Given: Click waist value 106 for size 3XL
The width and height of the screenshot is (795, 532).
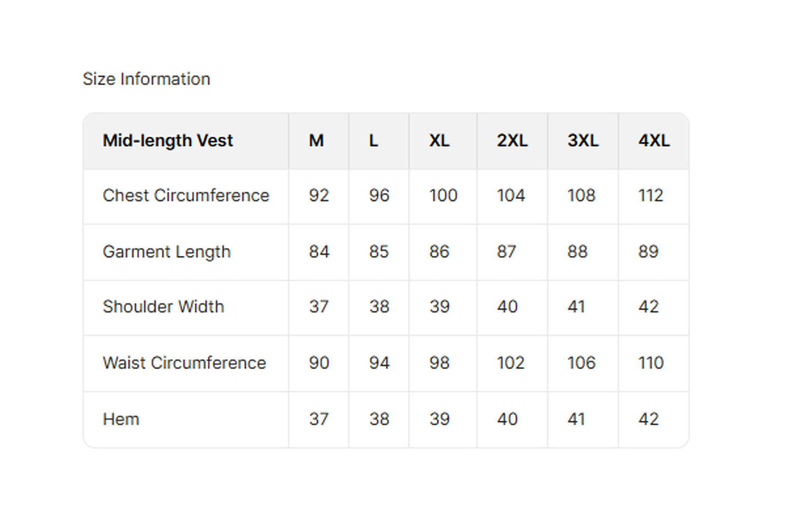Looking at the screenshot, I should pyautogui.click(x=582, y=363).
